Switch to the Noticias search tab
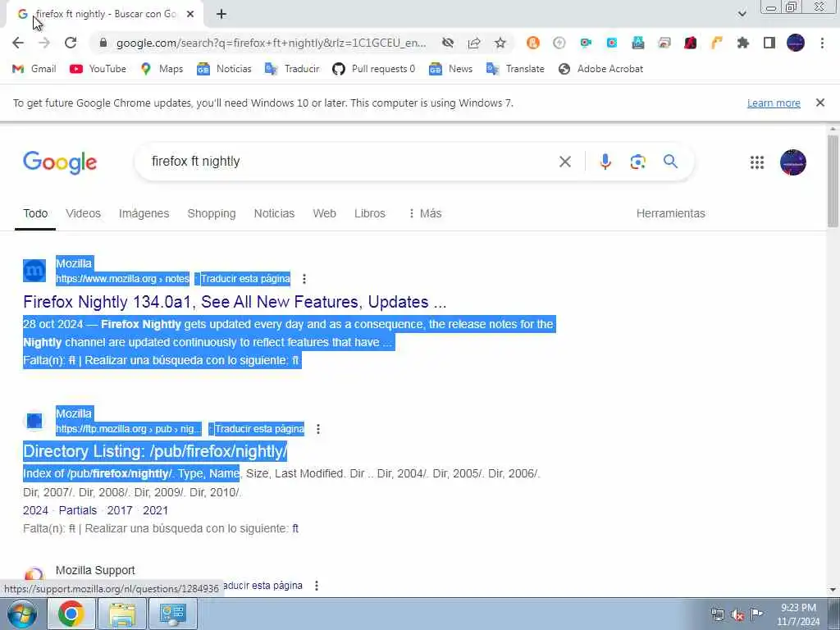The width and height of the screenshot is (840, 630). point(274,213)
